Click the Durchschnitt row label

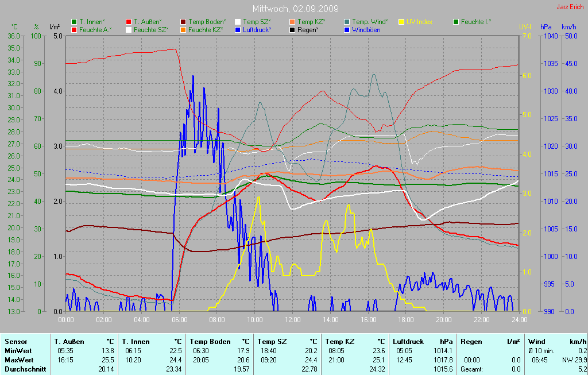tap(25, 369)
